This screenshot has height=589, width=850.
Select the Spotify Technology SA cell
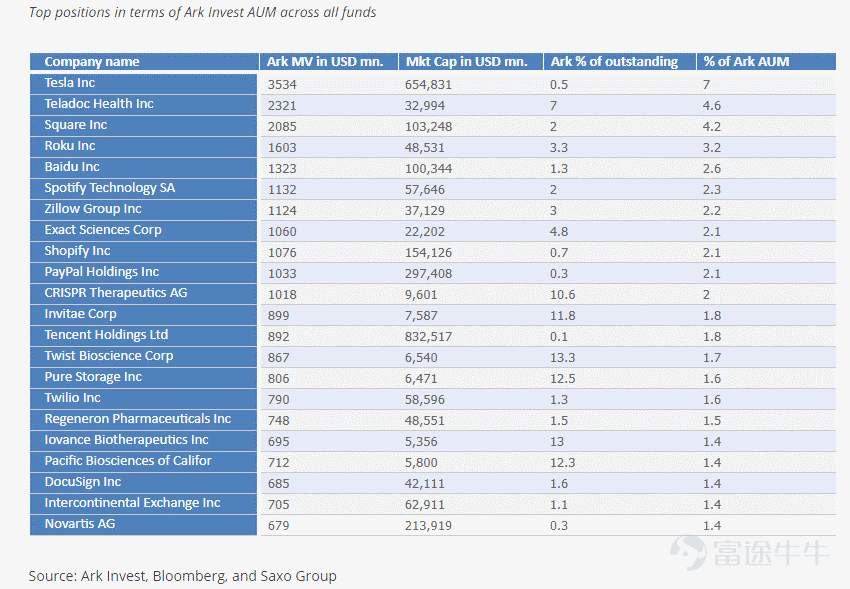(x=143, y=188)
